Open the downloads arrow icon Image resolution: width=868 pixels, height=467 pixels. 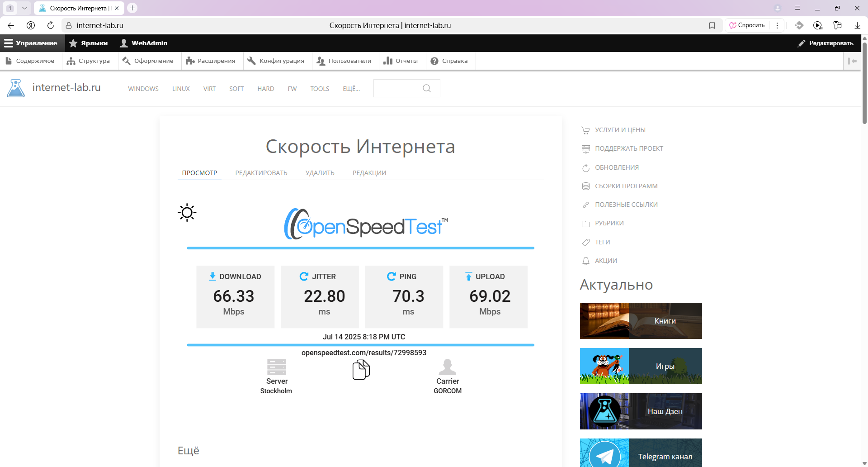click(857, 25)
